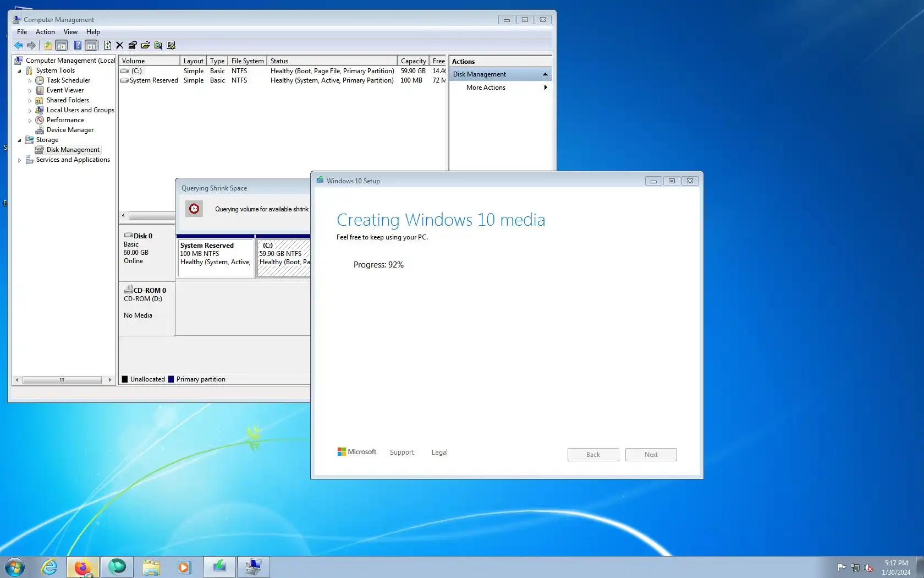This screenshot has height=578, width=924.
Task: Click the Refresh icon in the toolbar
Action: (x=107, y=45)
